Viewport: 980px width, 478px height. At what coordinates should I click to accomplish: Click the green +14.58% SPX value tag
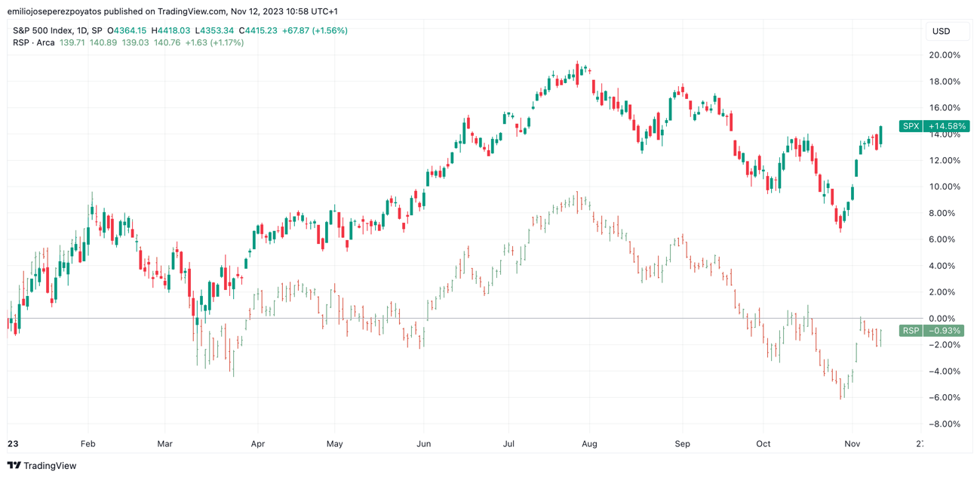[x=945, y=126]
